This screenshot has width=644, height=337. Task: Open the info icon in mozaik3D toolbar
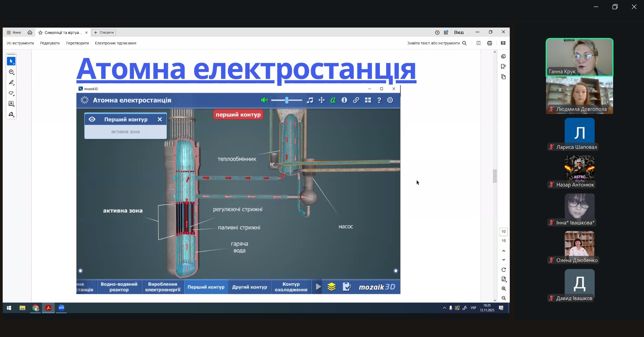tap(344, 100)
